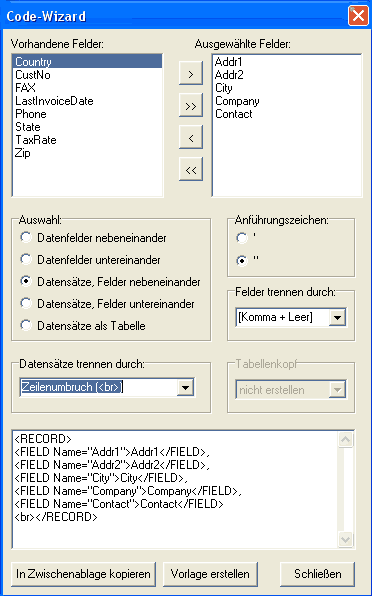The image size is (372, 596).
Task: Open 'Felder trennen durch' dropdown
Action: (x=337, y=317)
